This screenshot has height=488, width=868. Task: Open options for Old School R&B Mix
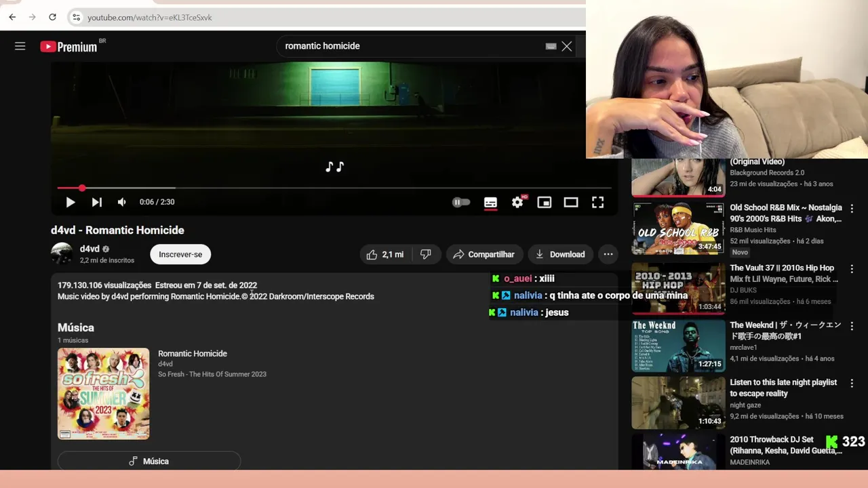pos(852,209)
